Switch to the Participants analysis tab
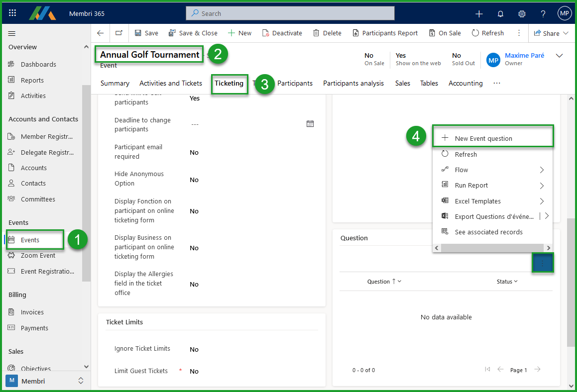The height and width of the screenshot is (392, 577). pyautogui.click(x=353, y=83)
